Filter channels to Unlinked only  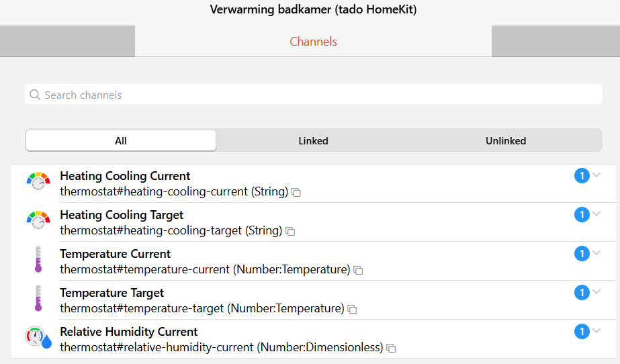(506, 141)
